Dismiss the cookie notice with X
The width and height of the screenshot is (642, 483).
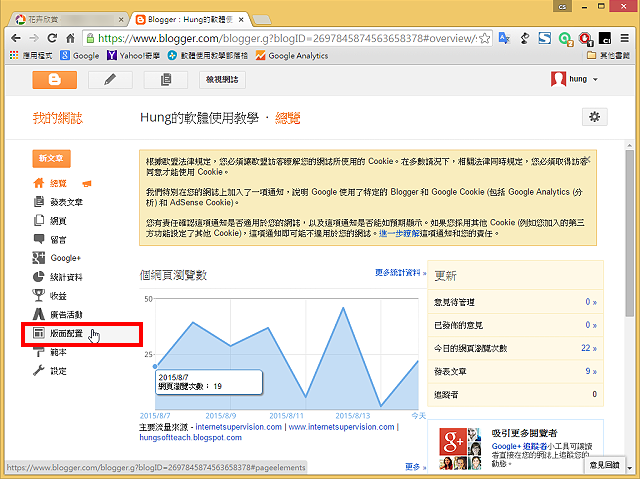[x=588, y=159]
